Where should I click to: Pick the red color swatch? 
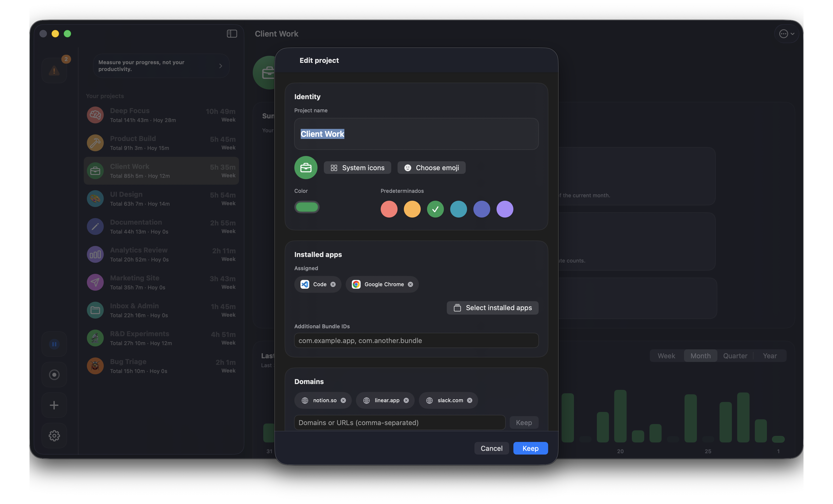[x=389, y=209]
